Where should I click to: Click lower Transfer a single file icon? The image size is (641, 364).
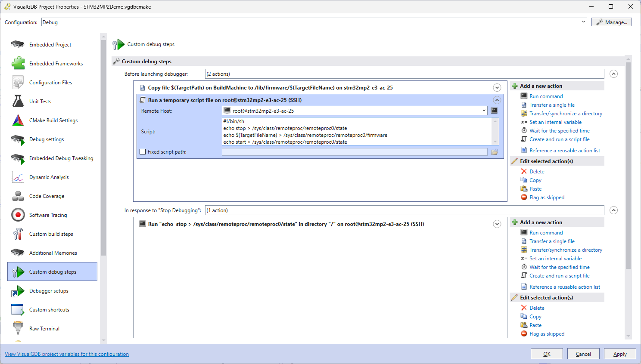pos(524,241)
